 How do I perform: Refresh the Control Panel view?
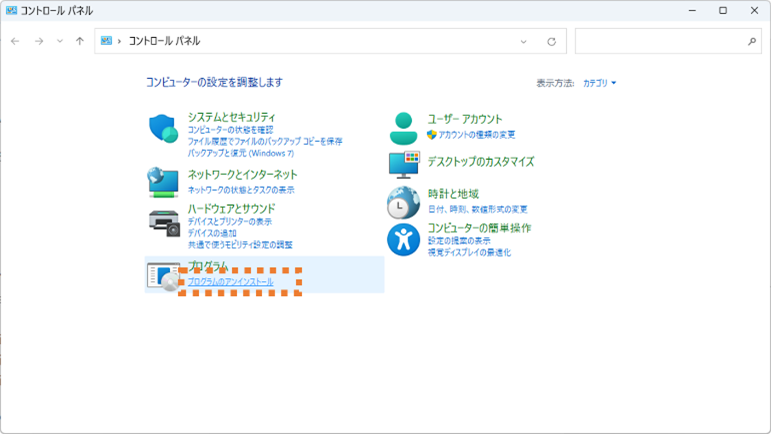point(552,42)
